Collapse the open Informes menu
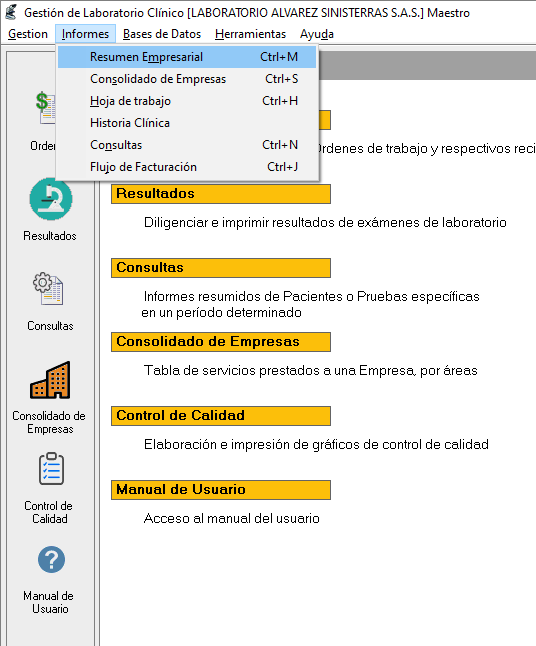The height and width of the screenshot is (646, 536). (85, 34)
